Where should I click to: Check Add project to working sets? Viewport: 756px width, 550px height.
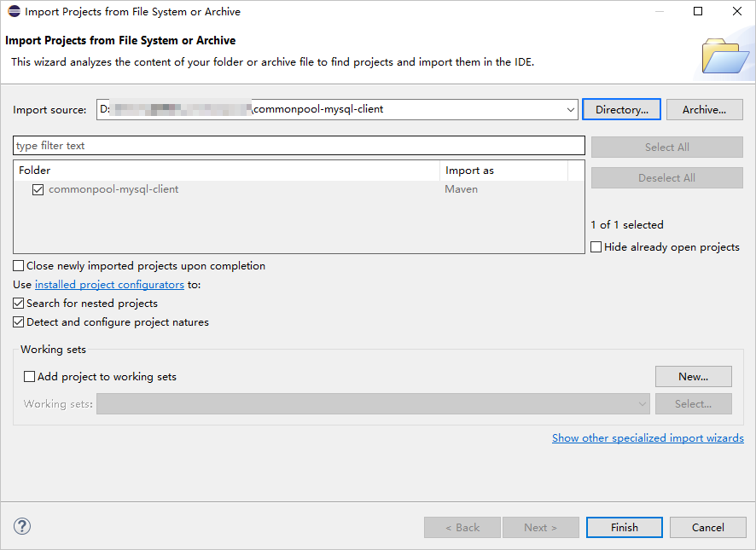click(x=30, y=377)
